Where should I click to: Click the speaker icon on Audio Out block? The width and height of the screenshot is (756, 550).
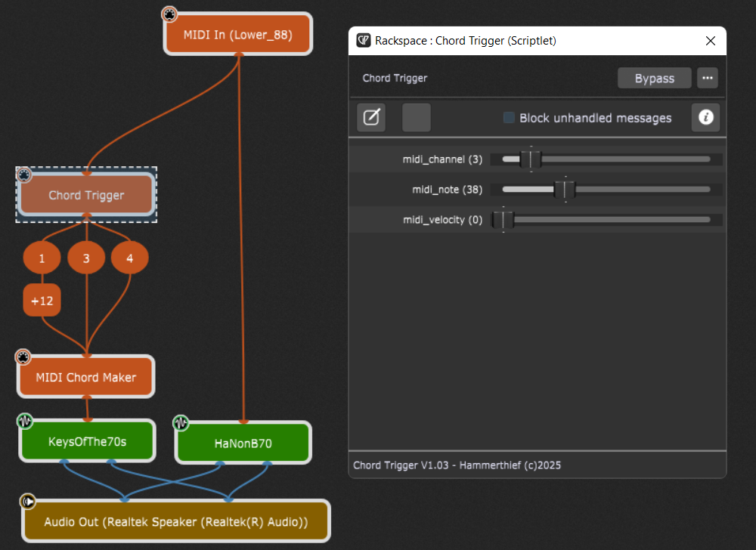(27, 502)
